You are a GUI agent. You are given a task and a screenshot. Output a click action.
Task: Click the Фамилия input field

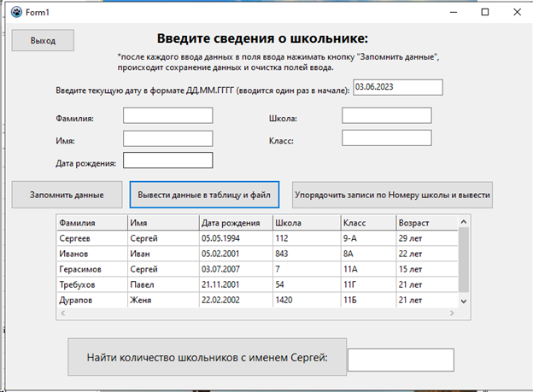(167, 116)
